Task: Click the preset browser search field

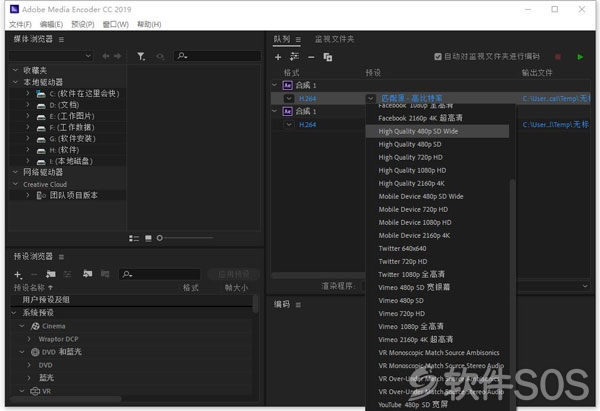Action: click(x=160, y=274)
